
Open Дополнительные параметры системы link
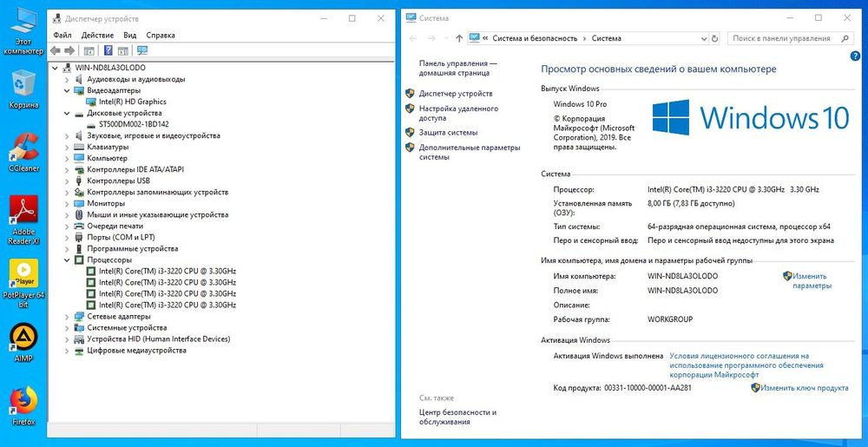(x=470, y=152)
